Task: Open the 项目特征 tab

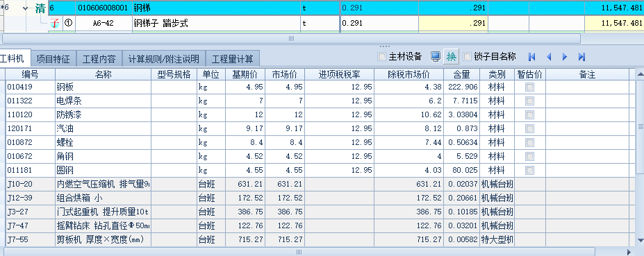Action: pyautogui.click(x=53, y=59)
